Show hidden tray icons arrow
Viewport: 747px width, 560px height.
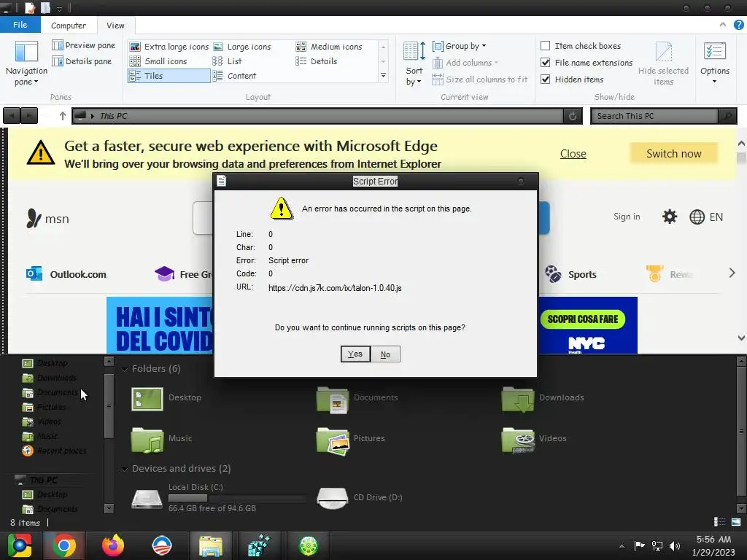point(622,546)
